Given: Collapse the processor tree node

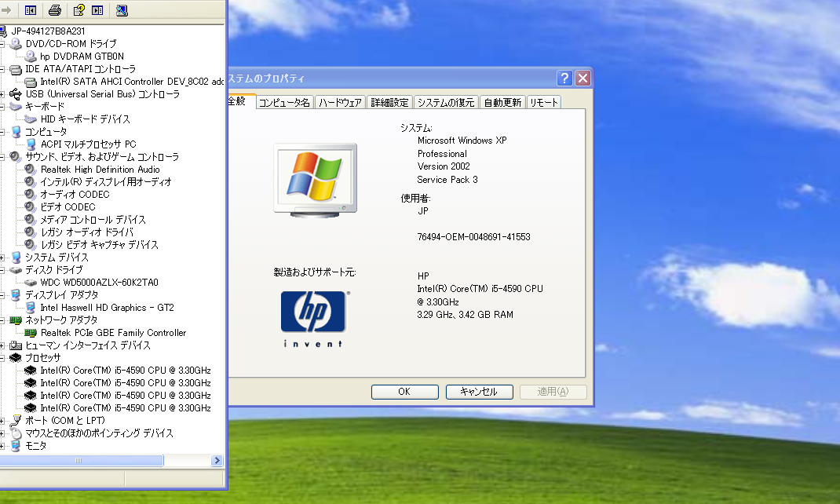Looking at the screenshot, I should [2, 358].
